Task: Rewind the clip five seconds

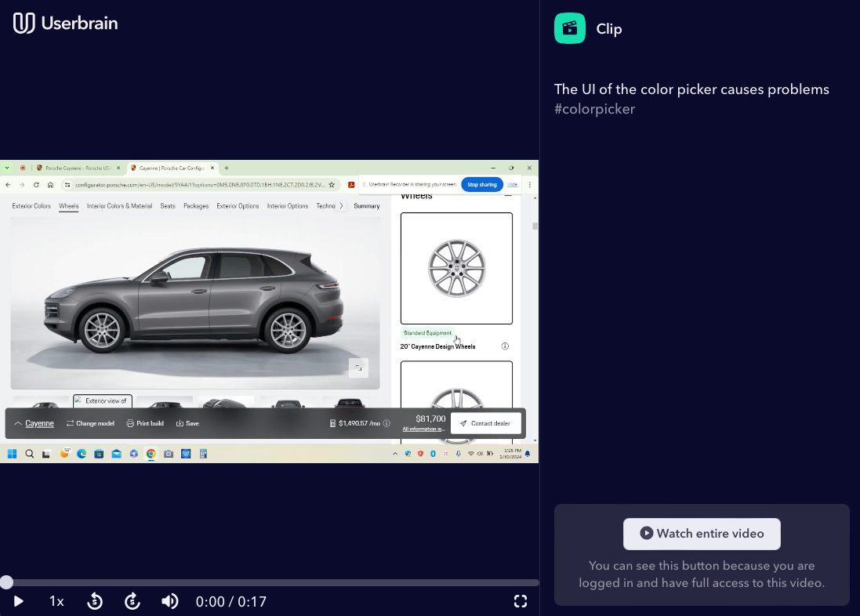Action: [x=95, y=601]
